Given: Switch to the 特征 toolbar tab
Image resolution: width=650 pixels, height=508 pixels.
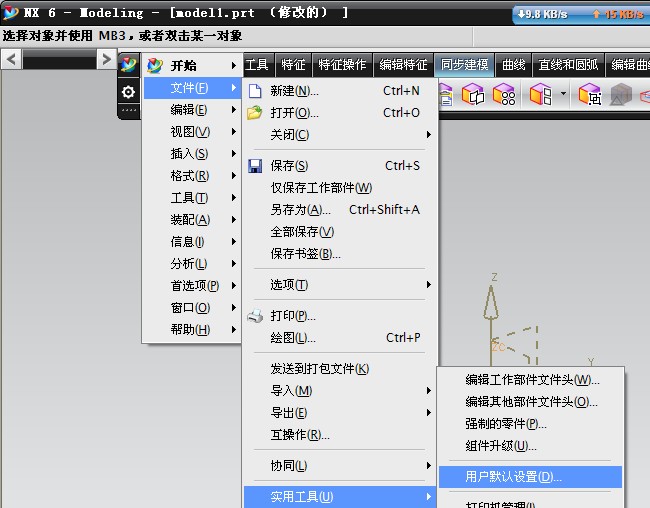Looking at the screenshot, I should coord(293,65).
